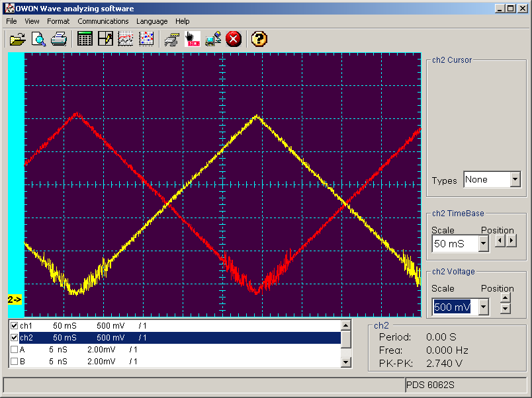
Task: Open print preview with magnifier icon
Action: [x=38, y=39]
